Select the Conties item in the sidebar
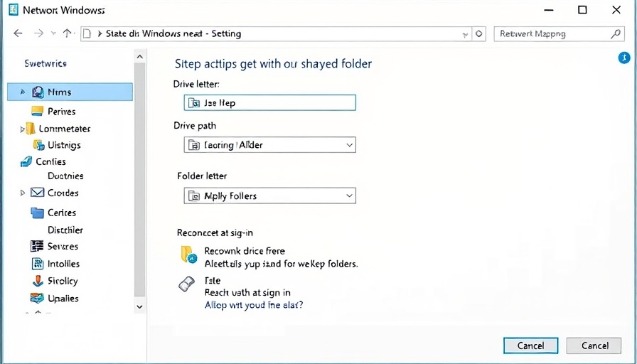 [x=50, y=161]
